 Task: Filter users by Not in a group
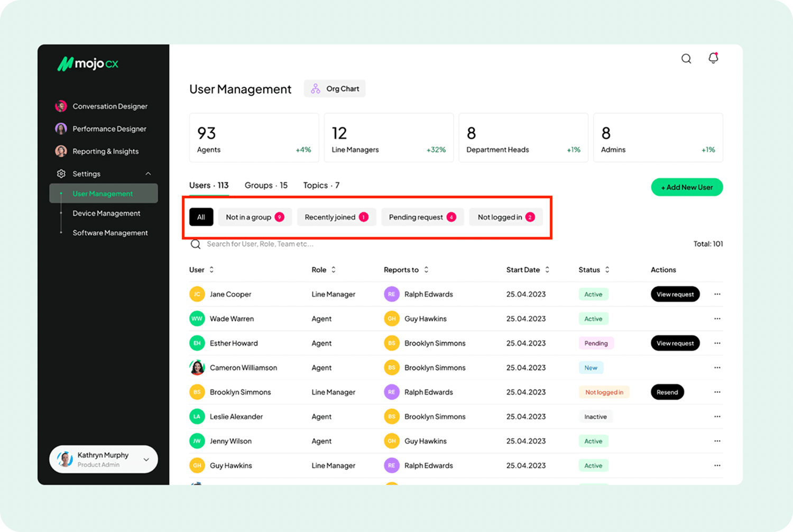click(255, 217)
